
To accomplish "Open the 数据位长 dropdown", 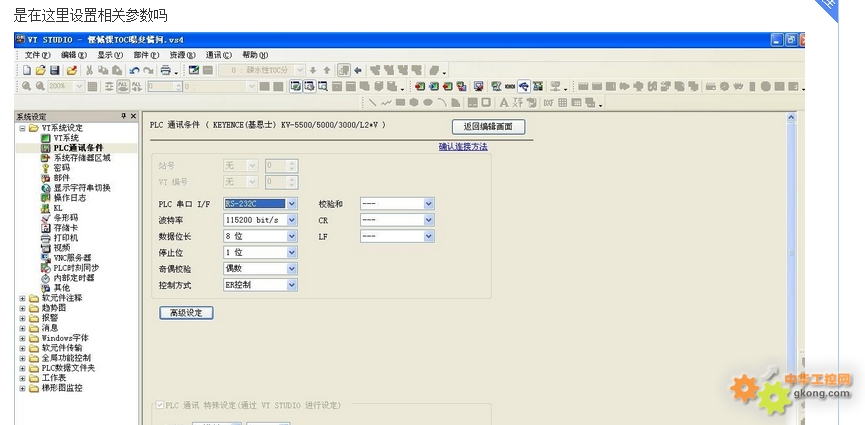I will [292, 236].
